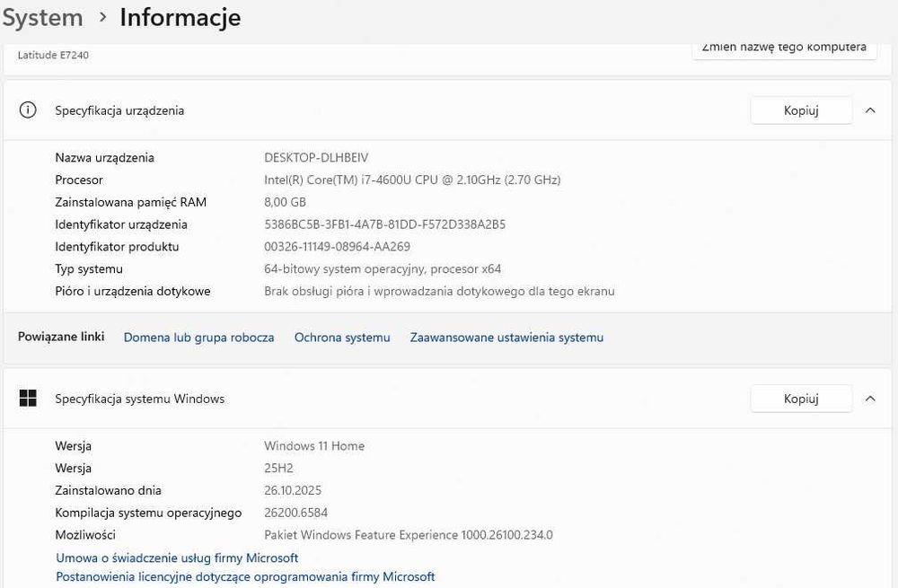This screenshot has width=898, height=588.
Task: Click the '64-bitowy system operacyjny' value
Action: click(383, 269)
